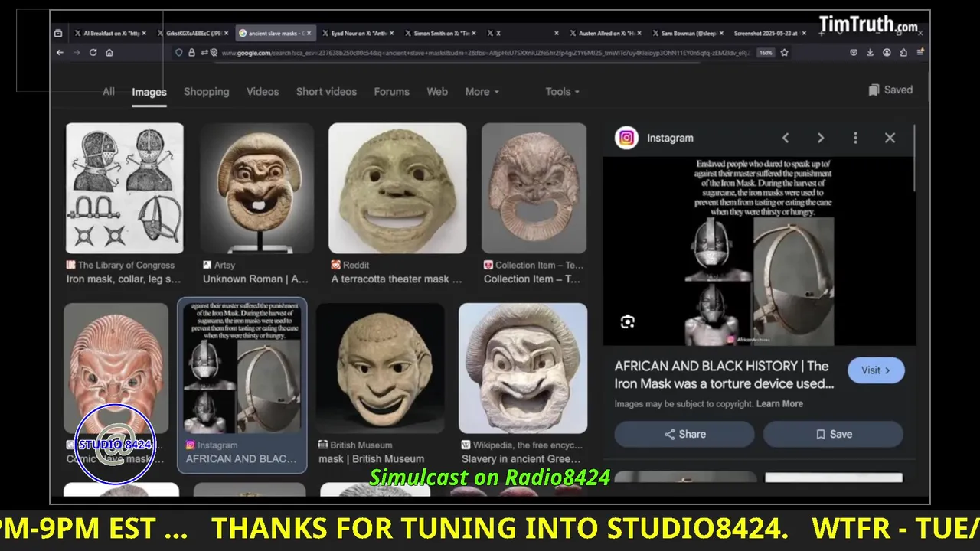The image size is (980, 551).
Task: Click the Visit button in preview panel
Action: (x=876, y=370)
